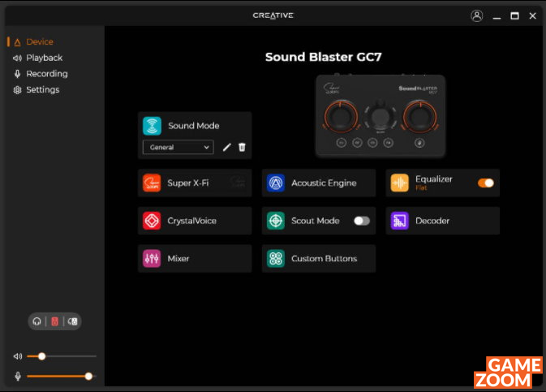Viewport: 546px width, 392px height.
Task: Click the Mixer sliders icon
Action: [x=152, y=259]
